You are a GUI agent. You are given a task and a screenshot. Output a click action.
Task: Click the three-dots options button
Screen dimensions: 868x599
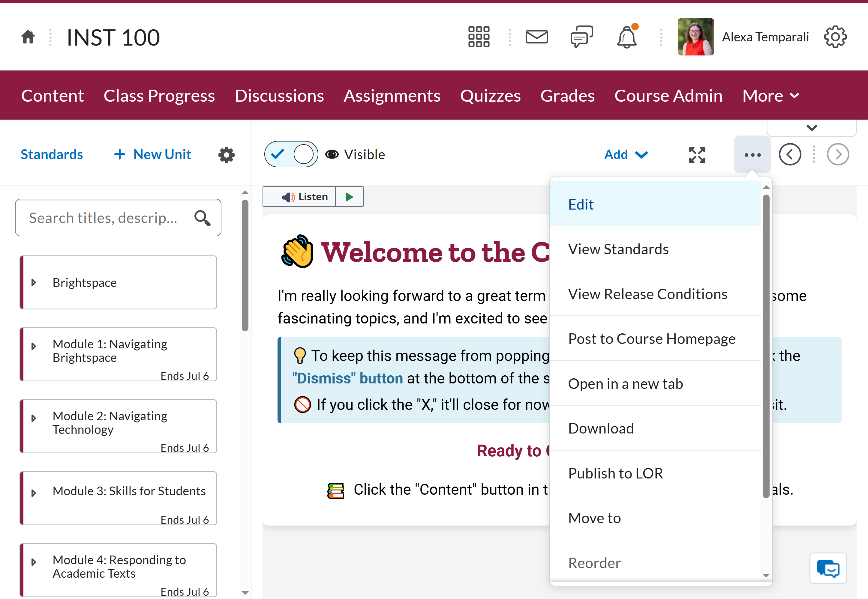752,155
